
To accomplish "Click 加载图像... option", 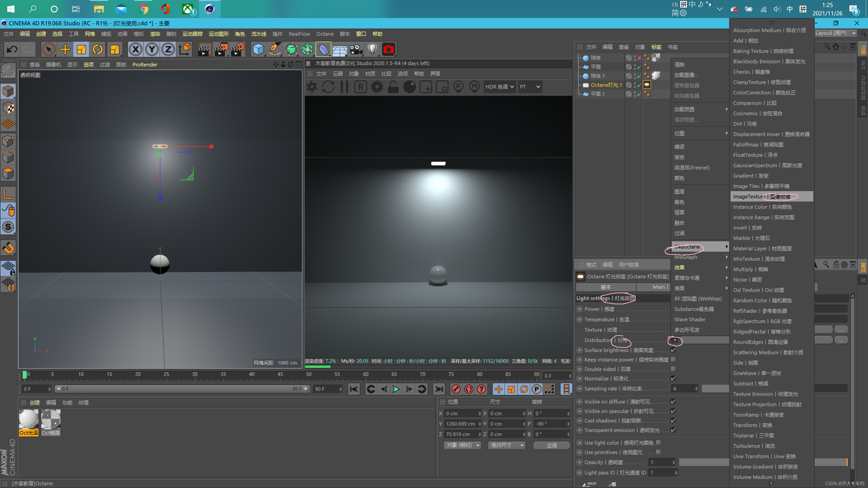I will 700,75.
